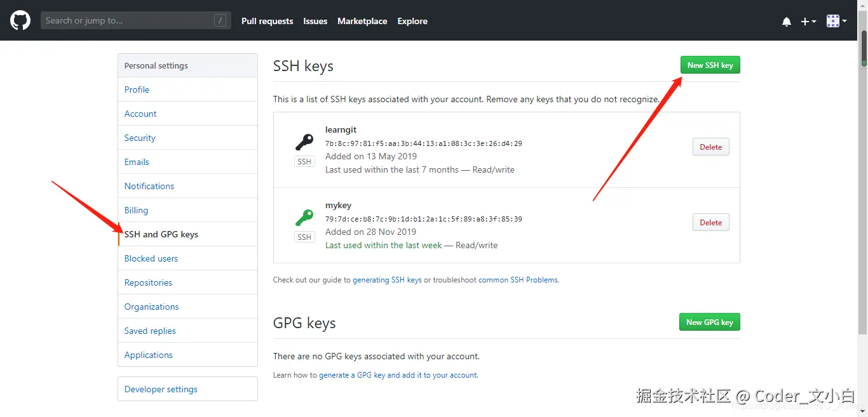The width and height of the screenshot is (868, 417).
Task: Open common SSH Problems link
Action: 519,279
